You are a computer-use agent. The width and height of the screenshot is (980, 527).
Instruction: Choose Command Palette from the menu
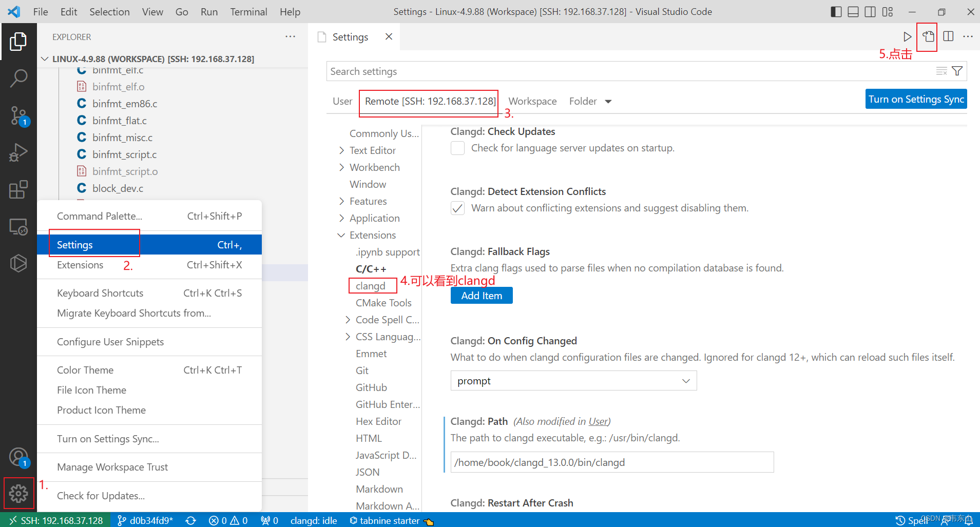pos(149,216)
